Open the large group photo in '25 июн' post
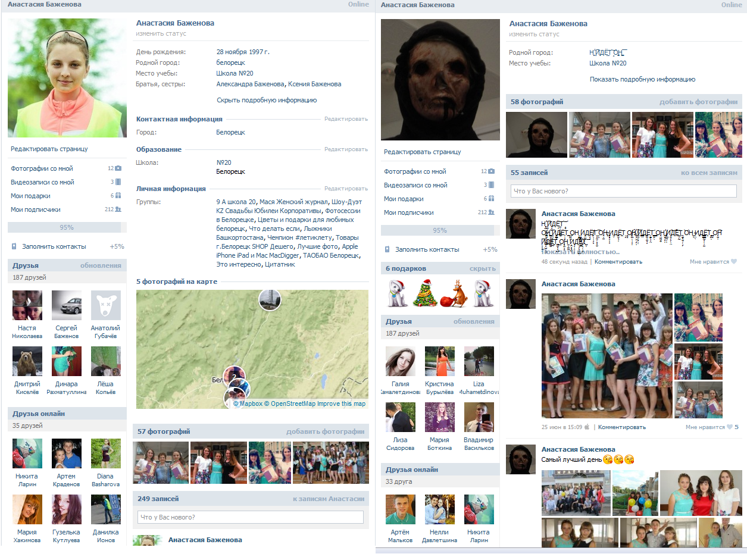747x560 pixels. tap(607, 355)
